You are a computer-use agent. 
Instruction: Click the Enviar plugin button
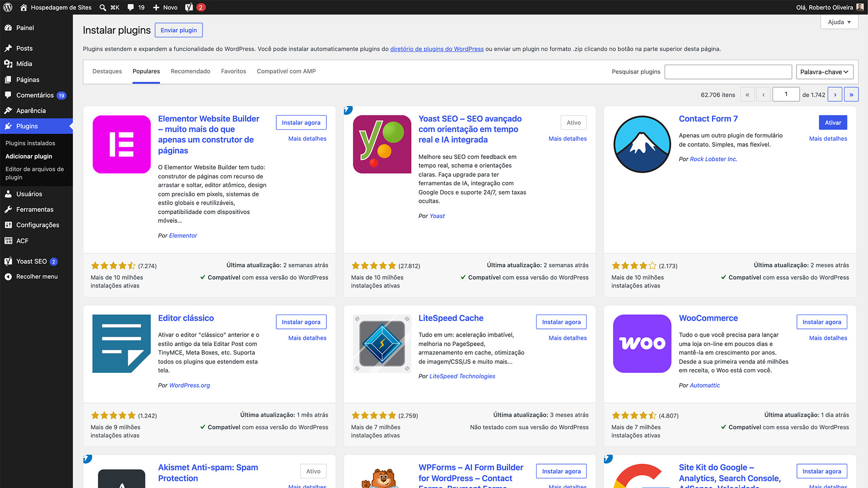(x=179, y=30)
